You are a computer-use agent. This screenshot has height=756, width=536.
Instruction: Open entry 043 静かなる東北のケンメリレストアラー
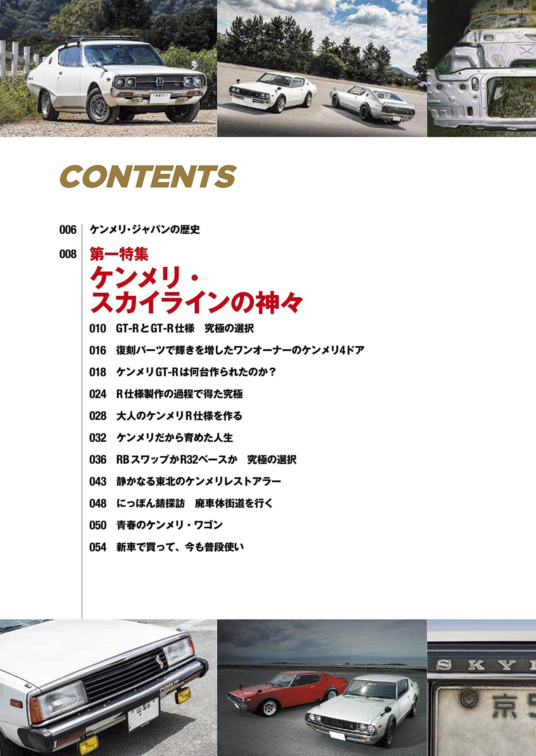click(198, 481)
